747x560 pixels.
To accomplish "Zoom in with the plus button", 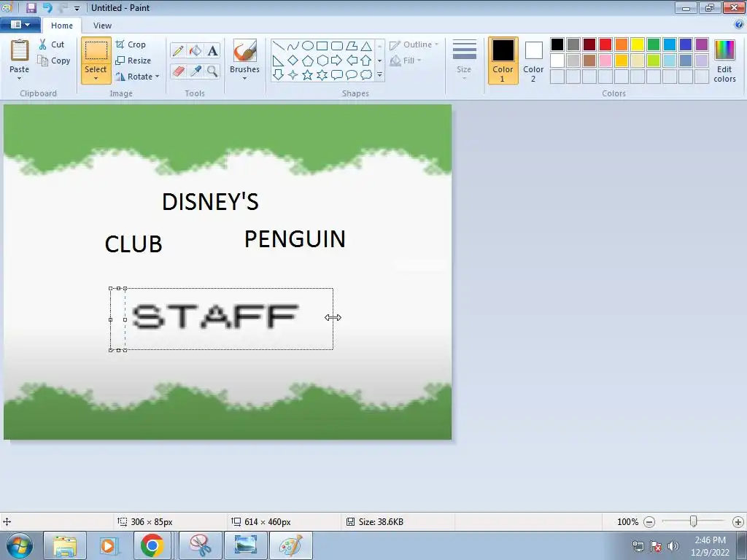I will (x=738, y=522).
